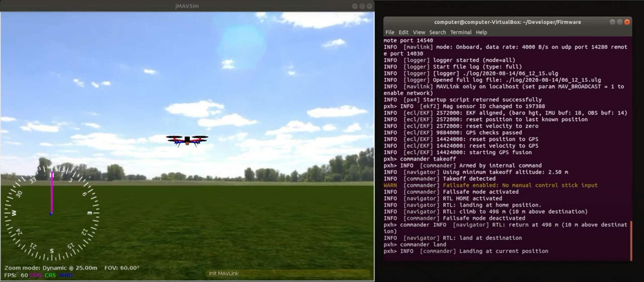Maximize the jMAVSim window
The height and width of the screenshot is (282, 644).
pos(362,6)
